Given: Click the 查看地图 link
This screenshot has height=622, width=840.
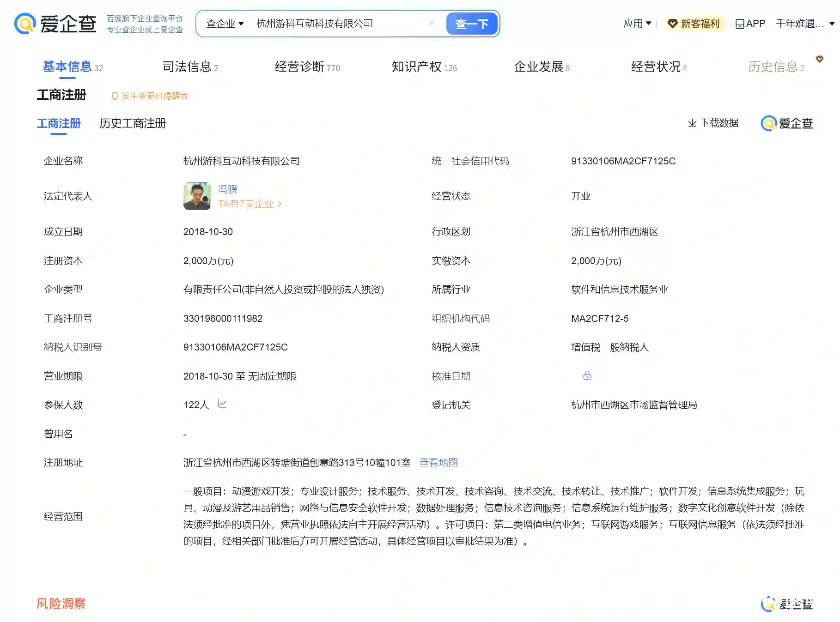Looking at the screenshot, I should tap(438, 463).
